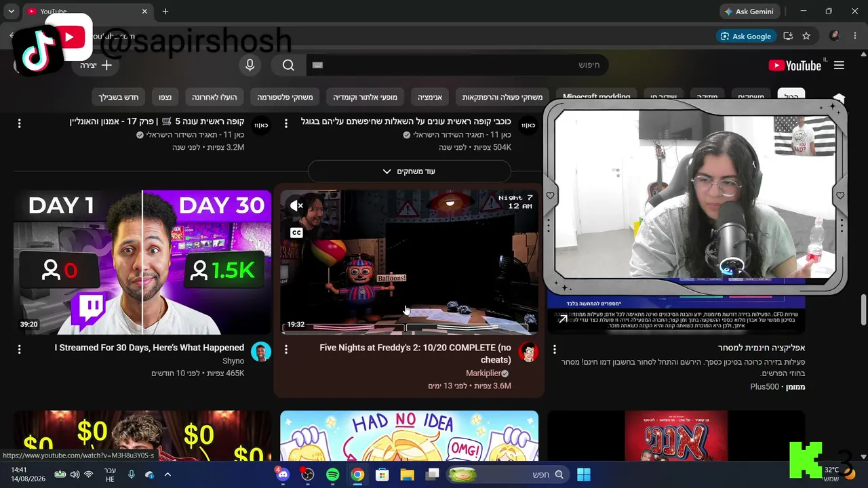Select the אנימציה filter chip
The image size is (868, 488).
(430, 97)
